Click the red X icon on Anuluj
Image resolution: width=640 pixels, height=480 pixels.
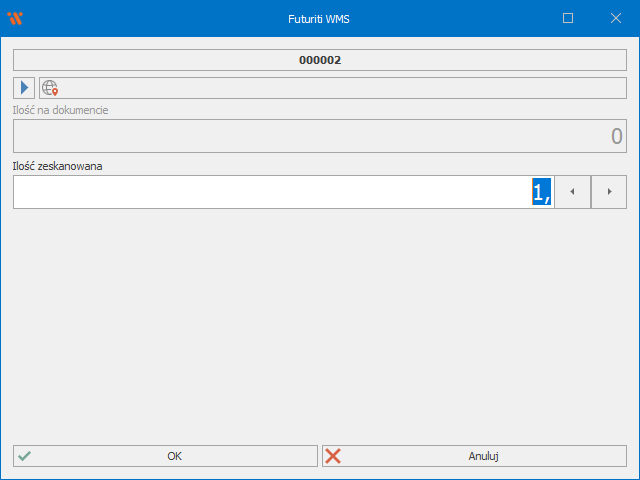coord(333,456)
